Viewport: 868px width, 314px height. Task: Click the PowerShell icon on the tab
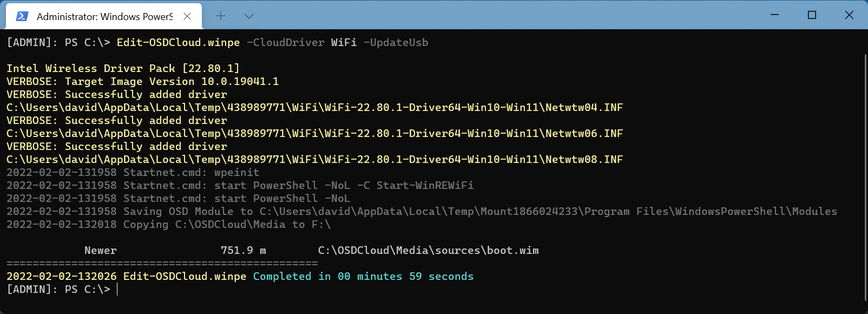tap(22, 16)
